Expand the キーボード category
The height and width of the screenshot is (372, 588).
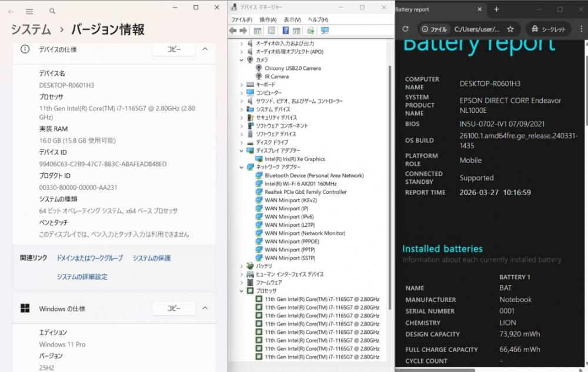tap(242, 85)
